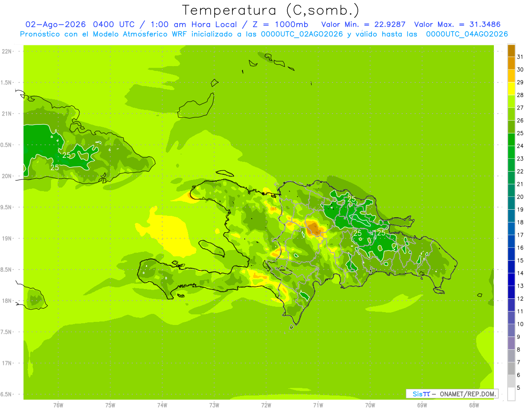Click the "18N" latitude axis label
The height and width of the screenshot is (411, 532).
click(x=7, y=301)
